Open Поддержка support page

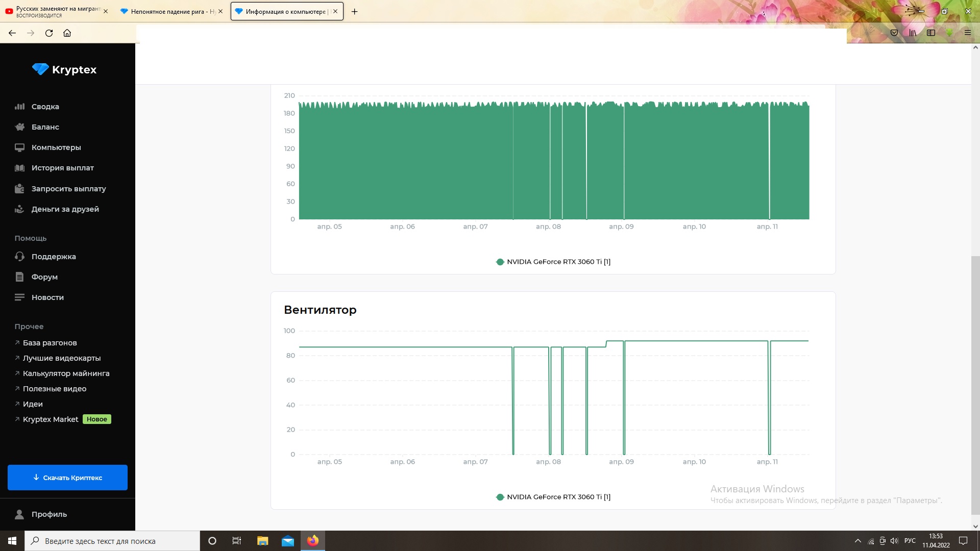pos(53,257)
